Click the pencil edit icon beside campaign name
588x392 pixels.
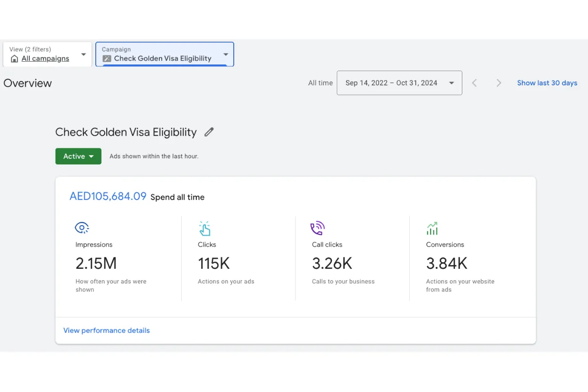point(209,132)
